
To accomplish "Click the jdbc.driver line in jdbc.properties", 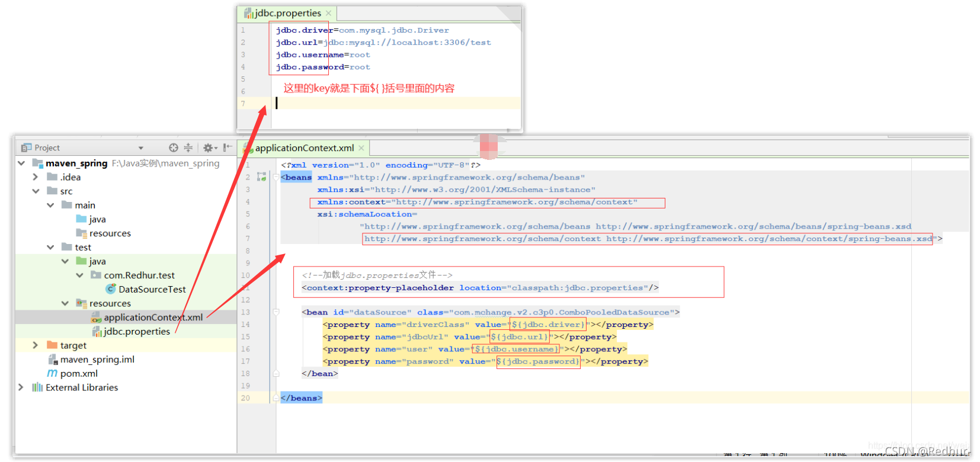I will [363, 30].
